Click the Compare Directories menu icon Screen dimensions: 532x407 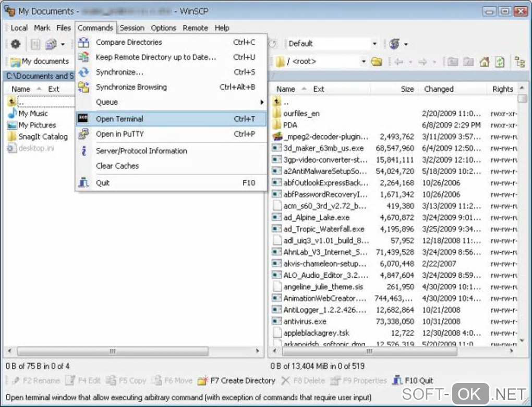(x=83, y=42)
